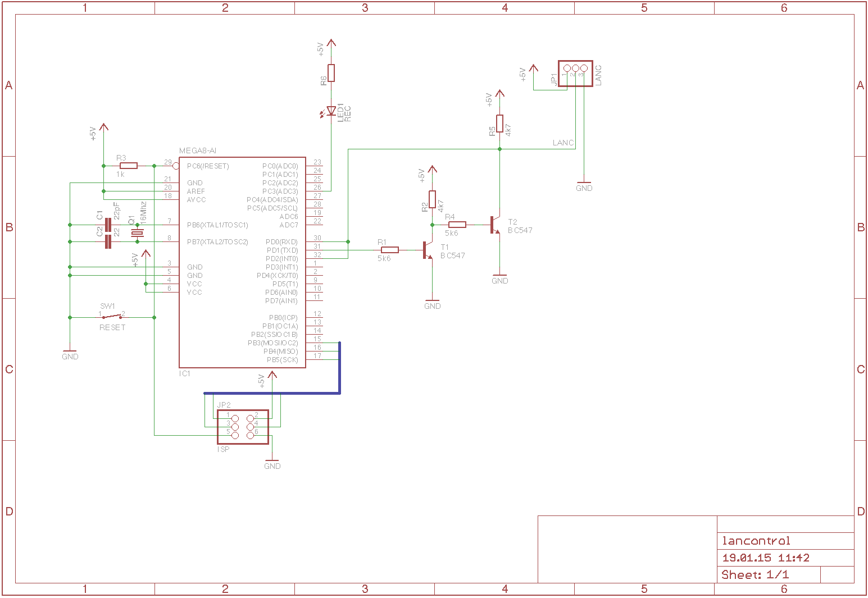Viewport: 868px width, 598px height.
Task: Select JP2 ISP header
Action: click(x=243, y=427)
